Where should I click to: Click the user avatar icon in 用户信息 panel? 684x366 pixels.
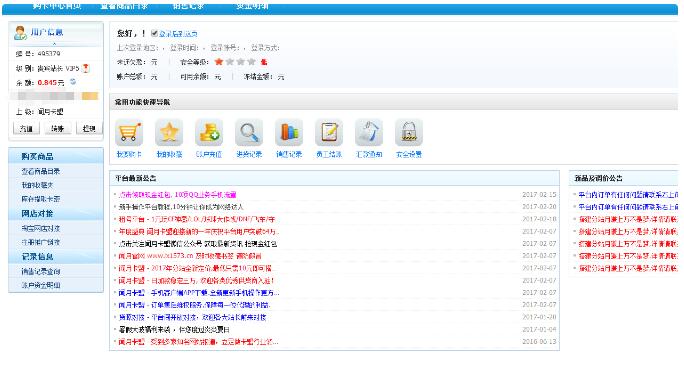pyautogui.click(x=20, y=33)
